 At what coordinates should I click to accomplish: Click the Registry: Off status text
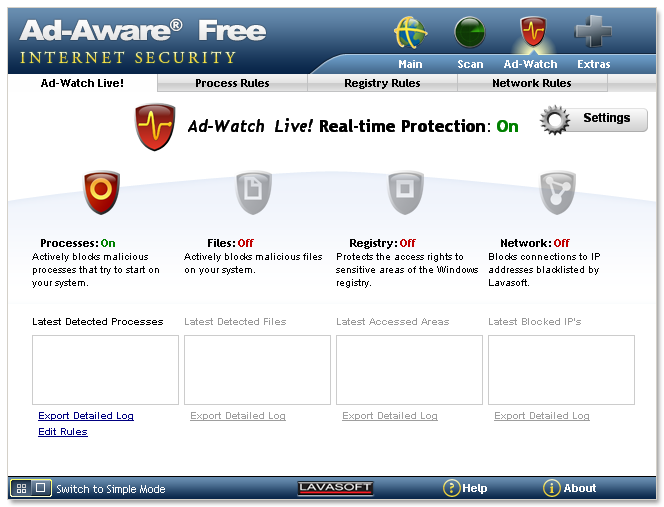[x=382, y=243]
